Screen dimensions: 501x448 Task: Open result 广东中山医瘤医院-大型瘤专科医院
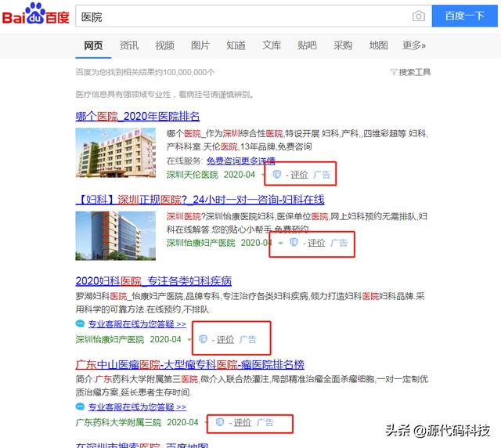[190, 364]
